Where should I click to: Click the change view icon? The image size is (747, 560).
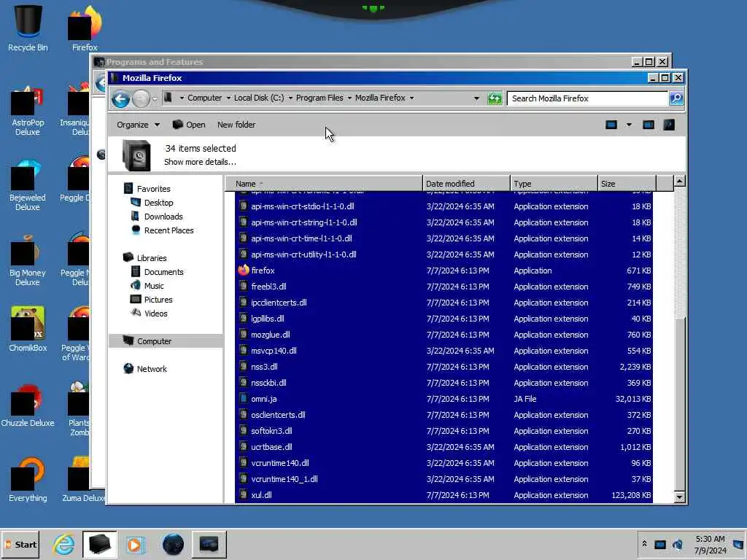(611, 125)
